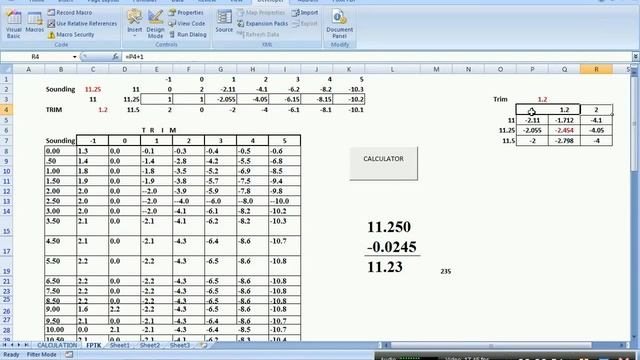Switch to the Sheet3 tab
Screen dimensions: 640x360
[x=180, y=345]
